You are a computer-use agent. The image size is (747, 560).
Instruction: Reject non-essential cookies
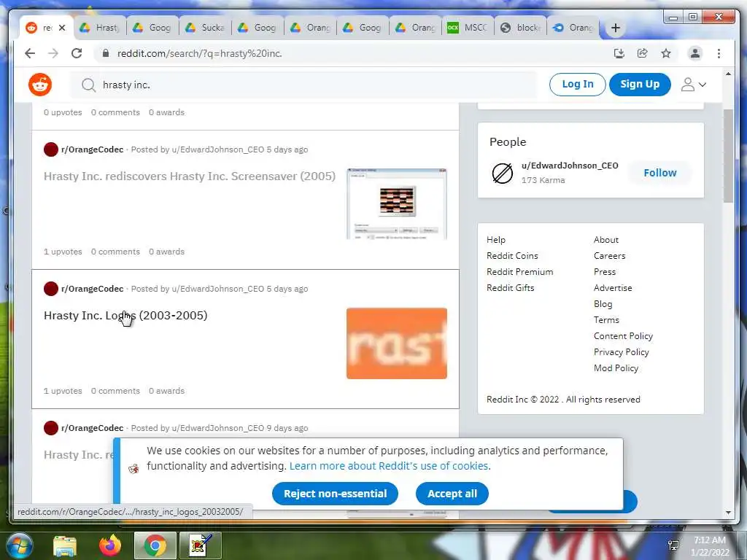(x=335, y=494)
